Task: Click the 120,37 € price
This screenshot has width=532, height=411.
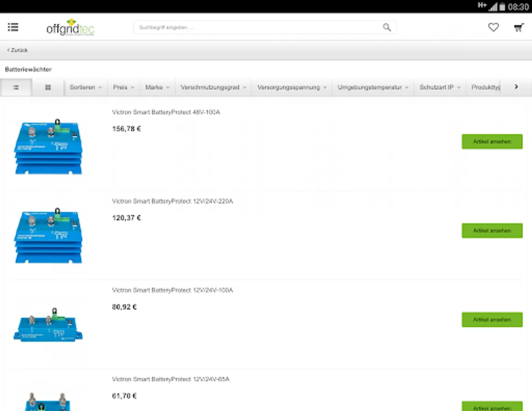Action: point(126,218)
